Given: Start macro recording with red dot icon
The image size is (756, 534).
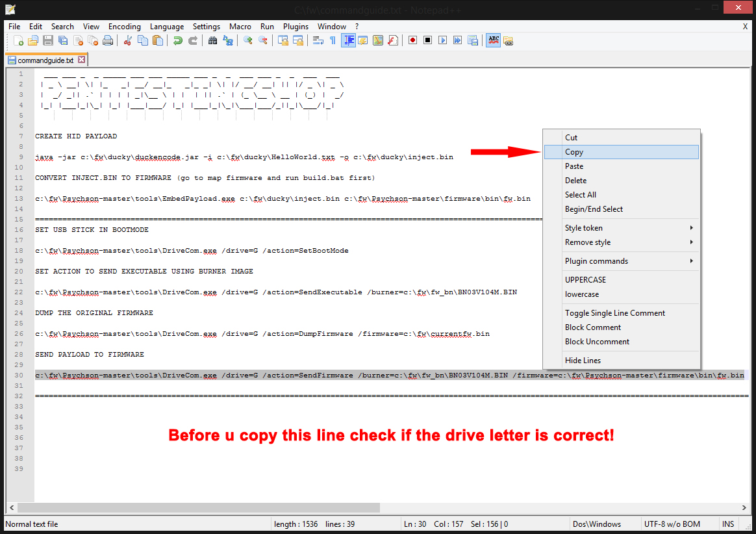Looking at the screenshot, I should coord(412,40).
